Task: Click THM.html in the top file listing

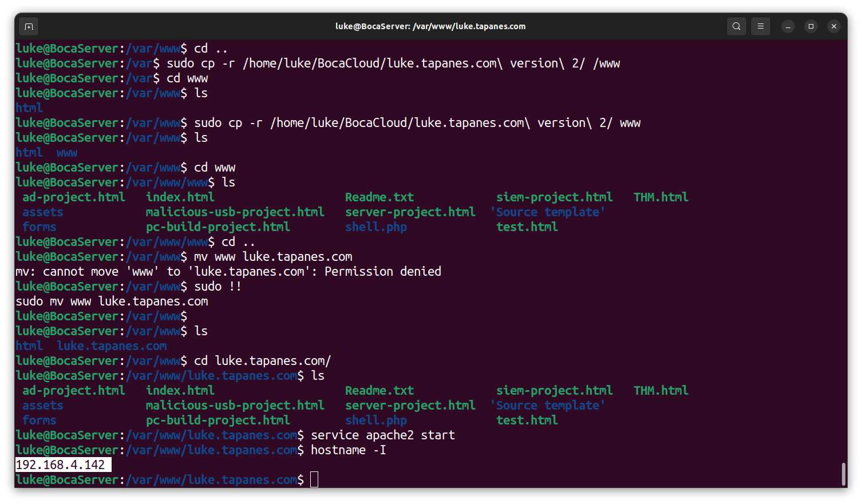Action: pos(661,197)
